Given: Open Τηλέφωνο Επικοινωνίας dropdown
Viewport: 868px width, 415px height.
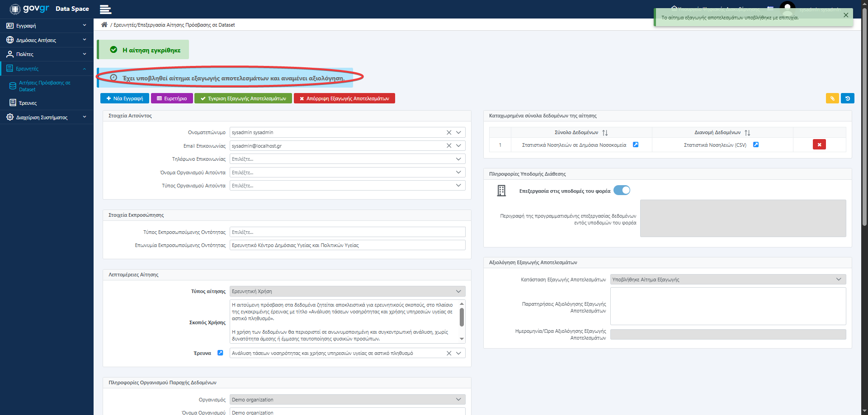Looking at the screenshot, I should click(347, 159).
